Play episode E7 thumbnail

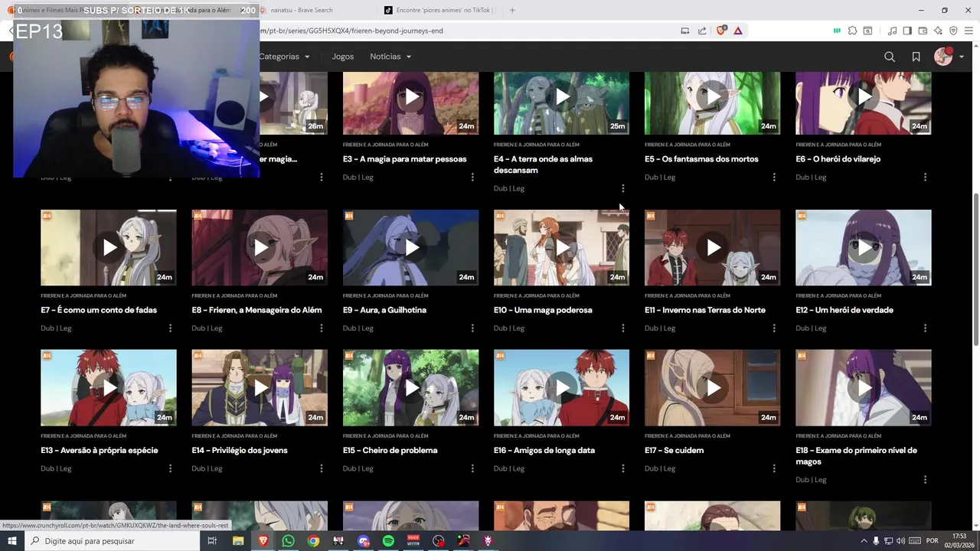pos(109,248)
